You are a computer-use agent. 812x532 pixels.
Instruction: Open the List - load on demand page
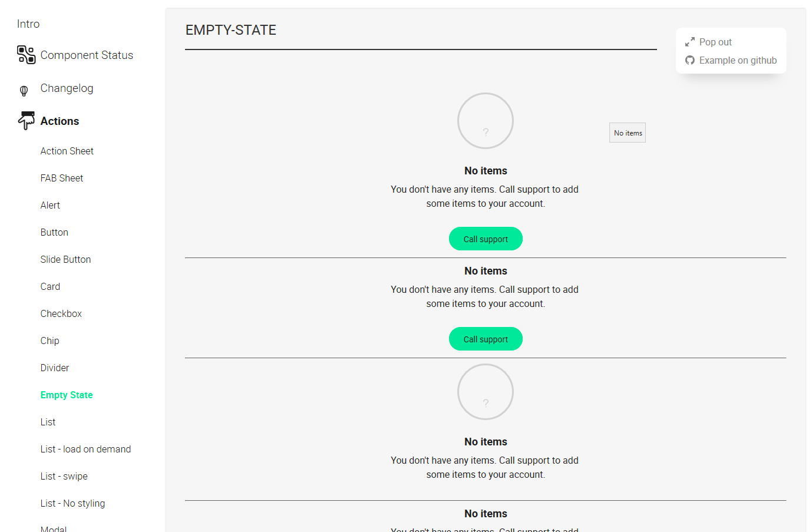coord(85,449)
